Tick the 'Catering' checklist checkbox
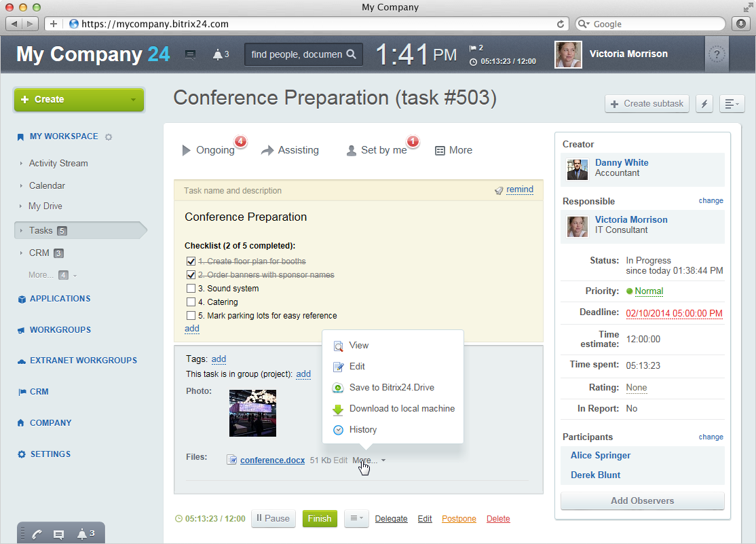Screen dimensions: 756x544 [191, 302]
